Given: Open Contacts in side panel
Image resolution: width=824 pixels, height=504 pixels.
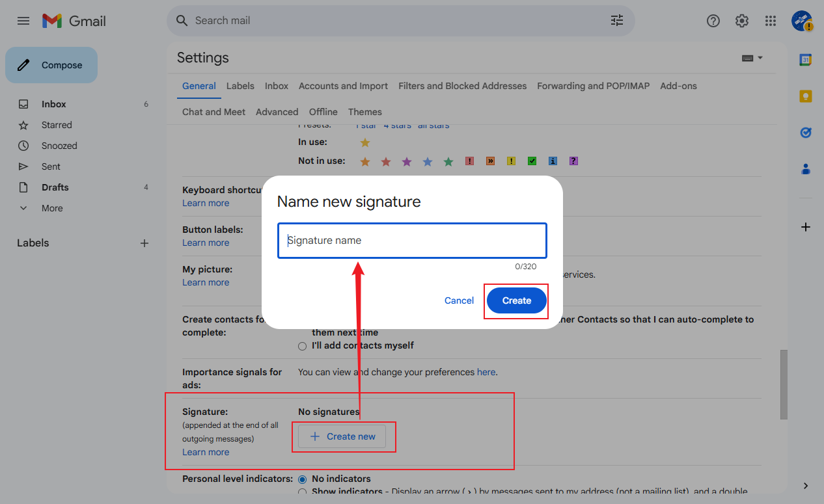Looking at the screenshot, I should click(806, 169).
